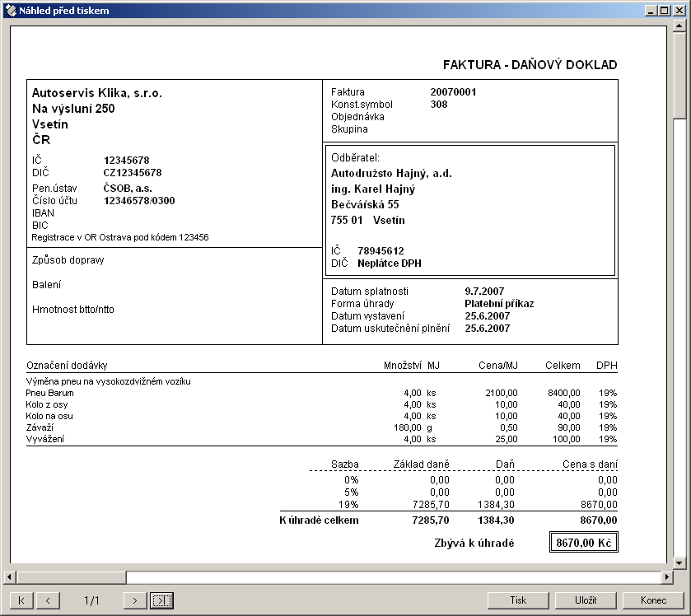The image size is (691, 616).
Task: Click the Konst.symbol value 308
Action: point(438,105)
